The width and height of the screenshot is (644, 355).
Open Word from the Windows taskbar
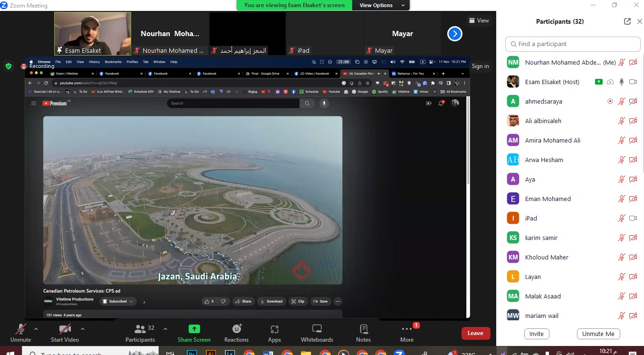pyautogui.click(x=268, y=353)
